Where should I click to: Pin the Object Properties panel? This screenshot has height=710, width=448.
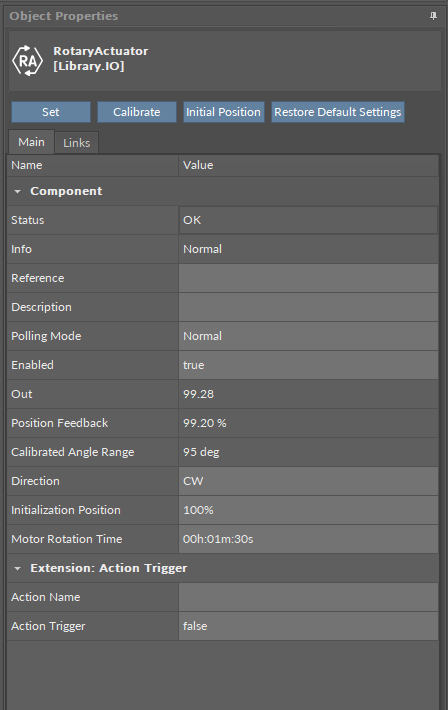[433, 16]
